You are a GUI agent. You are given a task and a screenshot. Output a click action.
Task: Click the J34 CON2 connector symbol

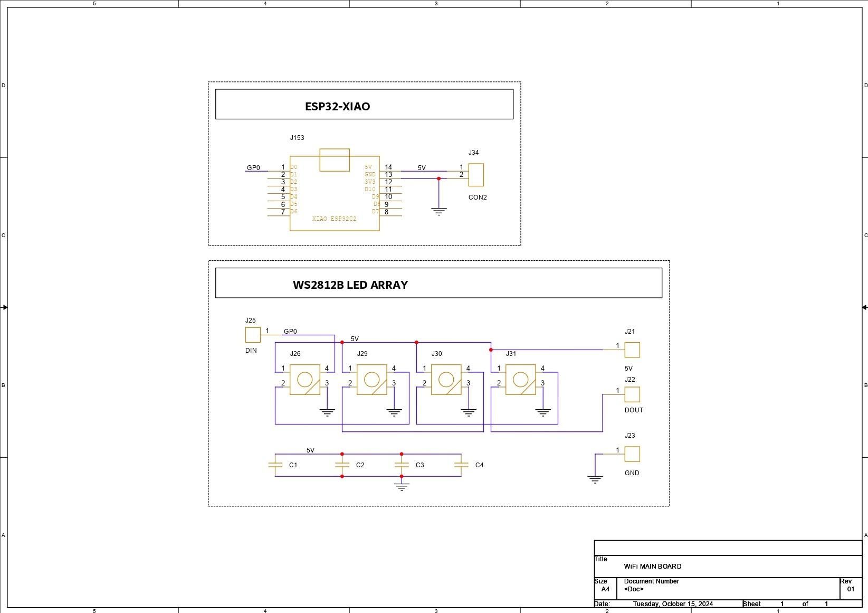476,175
